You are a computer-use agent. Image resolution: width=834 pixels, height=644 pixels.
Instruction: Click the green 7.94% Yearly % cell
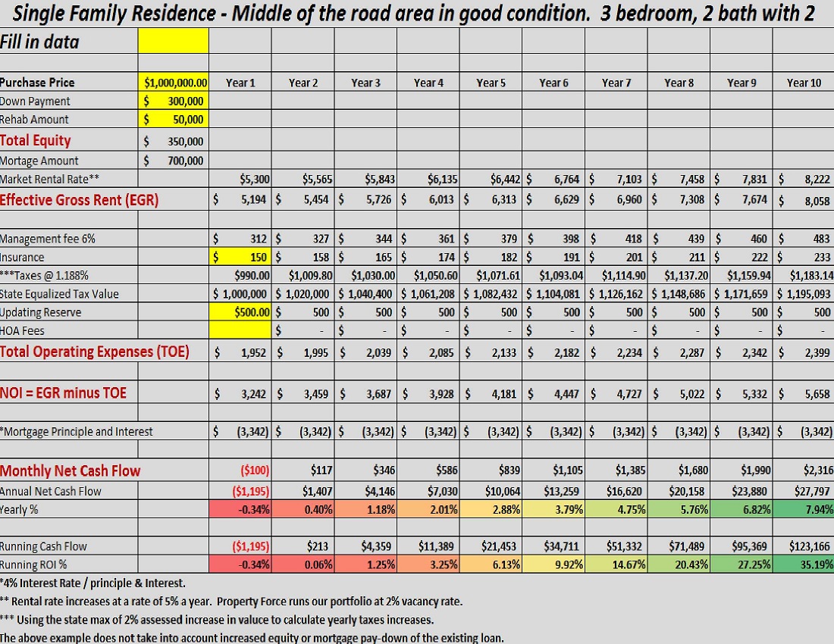tap(803, 509)
